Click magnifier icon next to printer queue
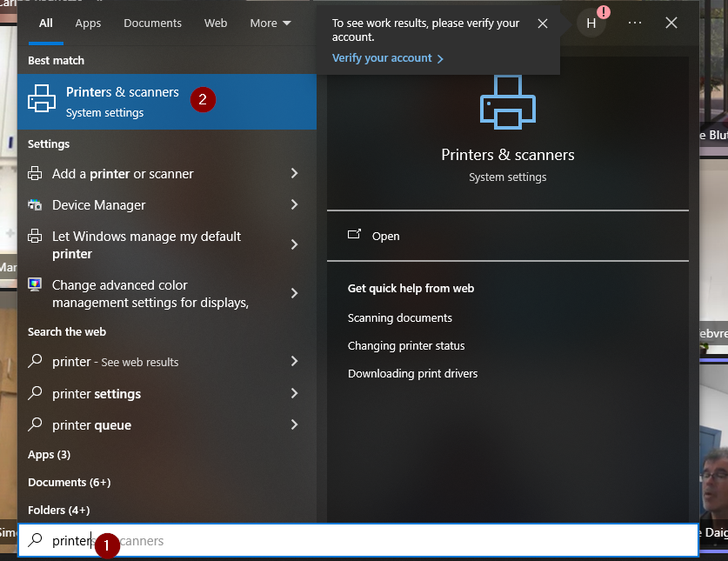Viewport: 728px width, 561px height. pos(35,424)
